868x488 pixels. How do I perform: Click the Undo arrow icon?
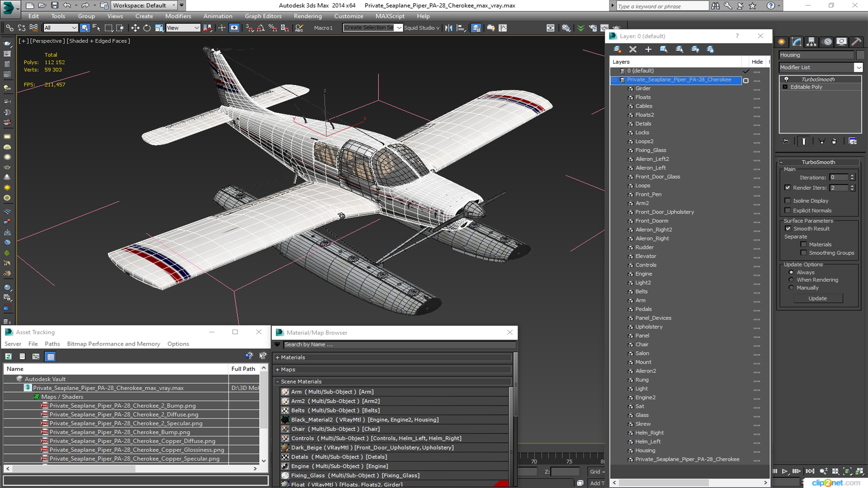(67, 5)
